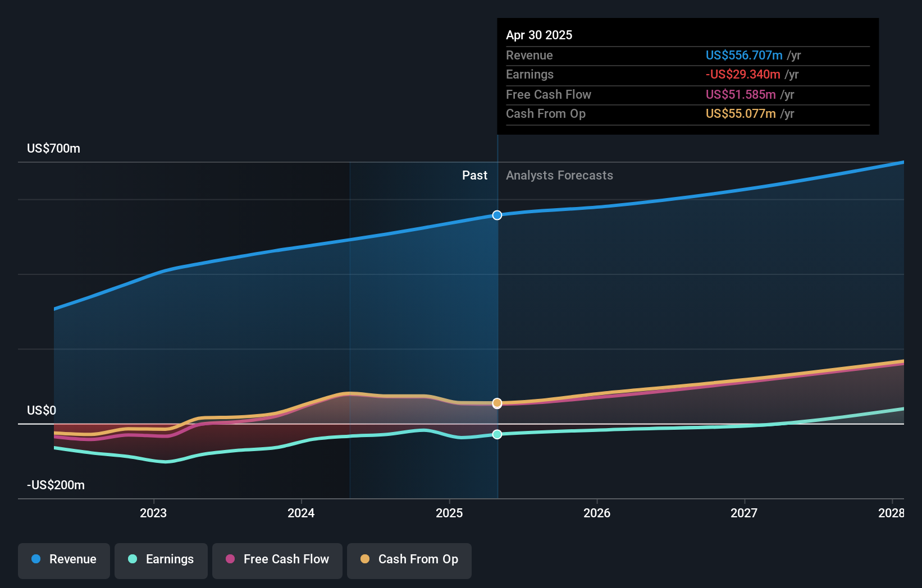922x588 pixels.
Task: Toggle the Free Cash Flow series visibility
Action: 277,559
